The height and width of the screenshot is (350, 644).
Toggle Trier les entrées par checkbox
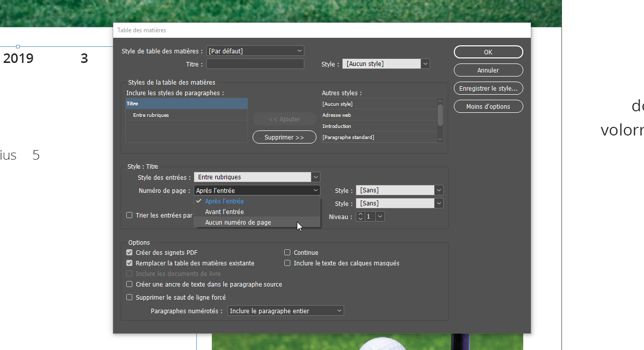pos(129,215)
